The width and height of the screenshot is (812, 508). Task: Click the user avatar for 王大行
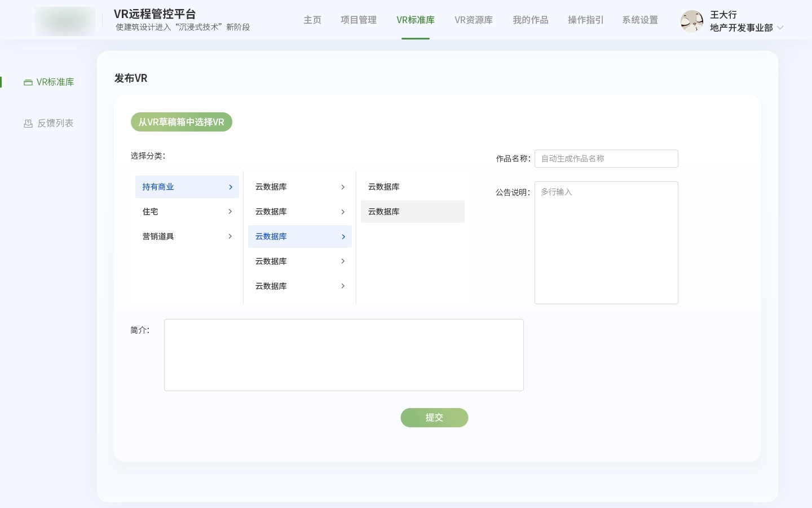click(x=692, y=21)
